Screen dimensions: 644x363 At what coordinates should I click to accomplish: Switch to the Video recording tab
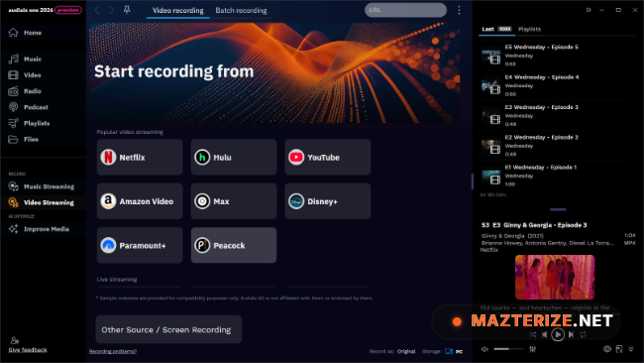click(177, 10)
